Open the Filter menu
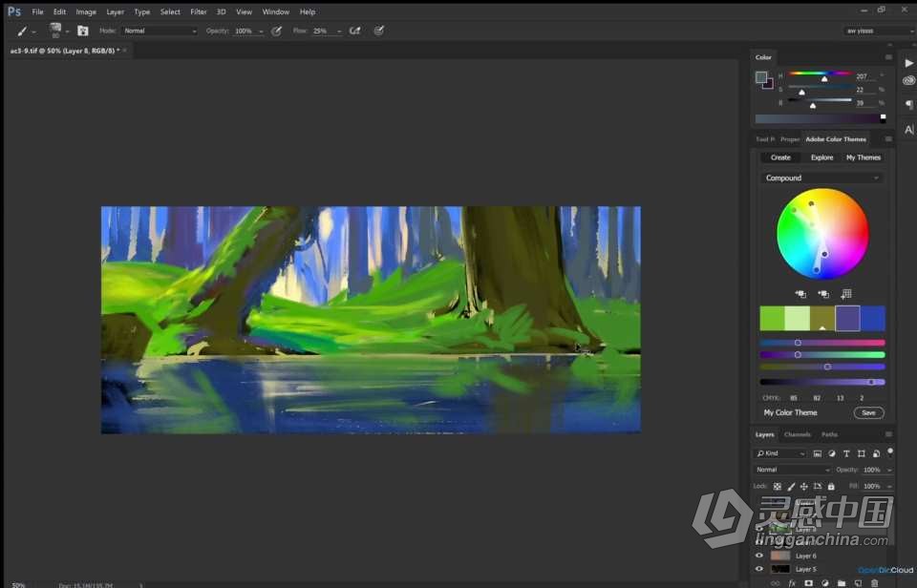The height and width of the screenshot is (588, 917). coord(199,11)
